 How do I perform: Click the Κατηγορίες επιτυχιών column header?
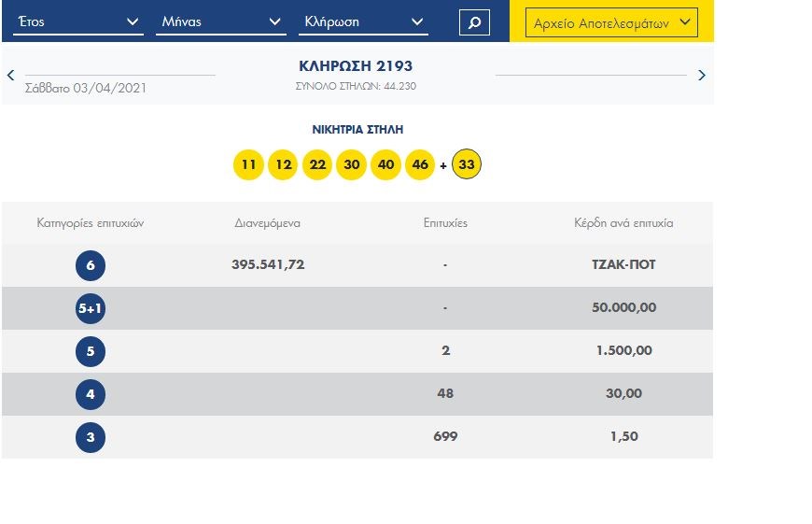[x=91, y=223]
